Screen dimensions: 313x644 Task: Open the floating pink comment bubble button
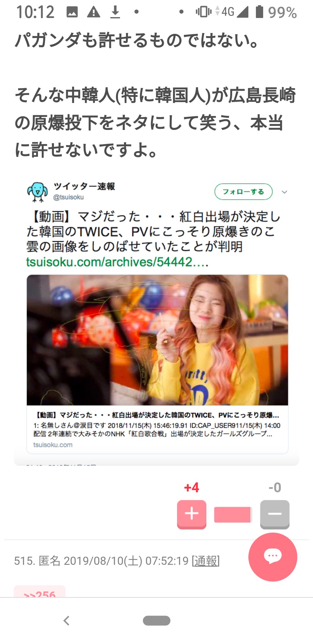click(273, 557)
